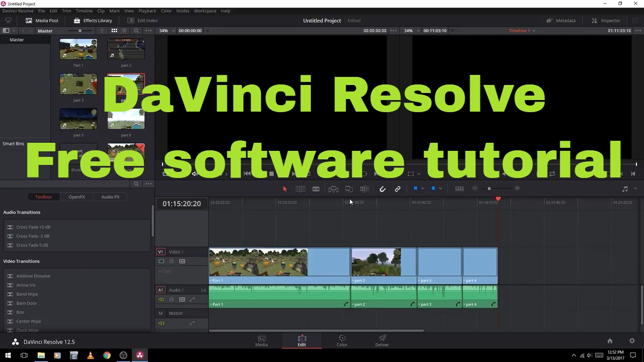
Task: Open the project settings gear icon
Action: point(632,341)
